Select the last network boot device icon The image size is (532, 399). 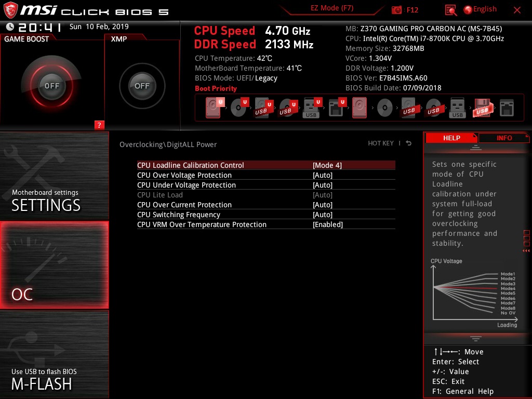pos(507,108)
